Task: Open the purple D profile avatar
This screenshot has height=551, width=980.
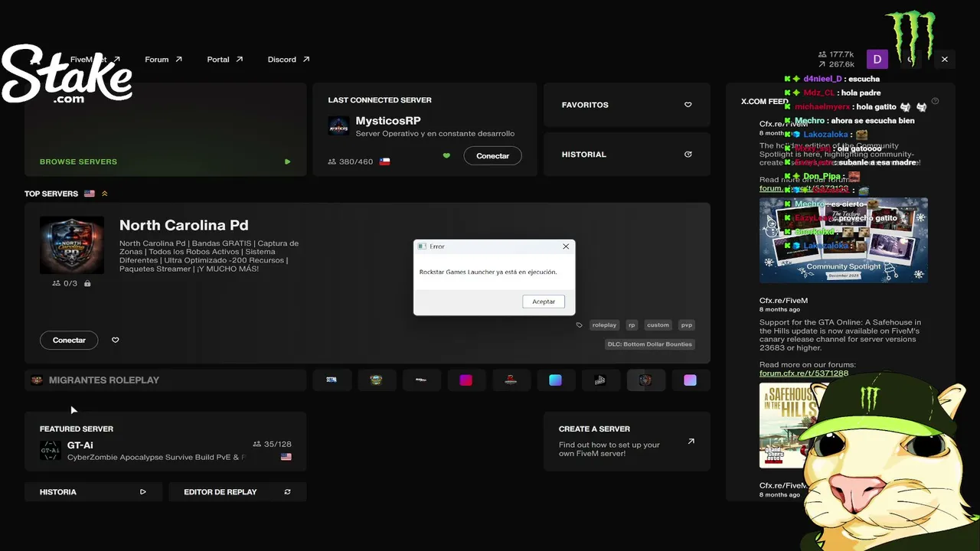Action: pos(877,59)
